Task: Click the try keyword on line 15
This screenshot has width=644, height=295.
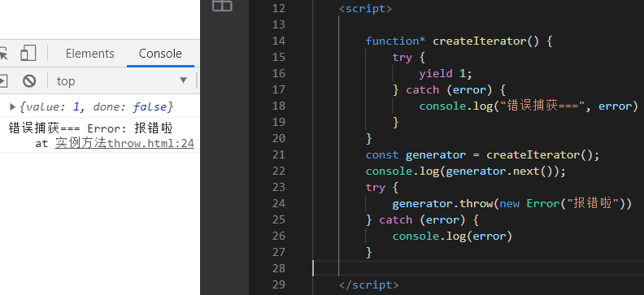Action: (x=402, y=58)
